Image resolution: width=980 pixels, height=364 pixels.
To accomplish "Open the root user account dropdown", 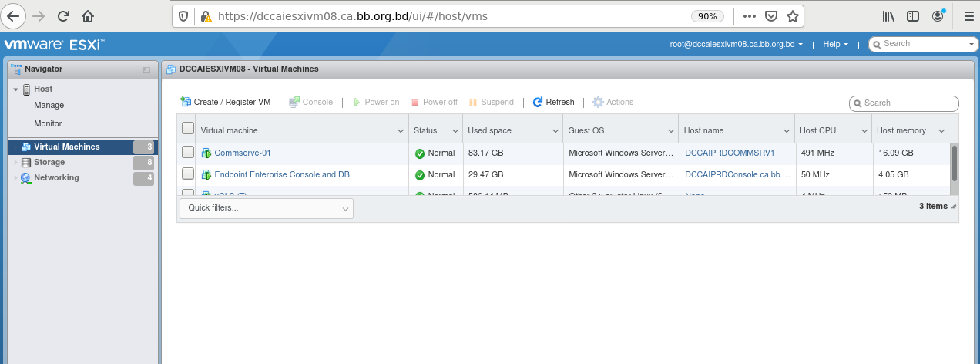I will pyautogui.click(x=737, y=44).
